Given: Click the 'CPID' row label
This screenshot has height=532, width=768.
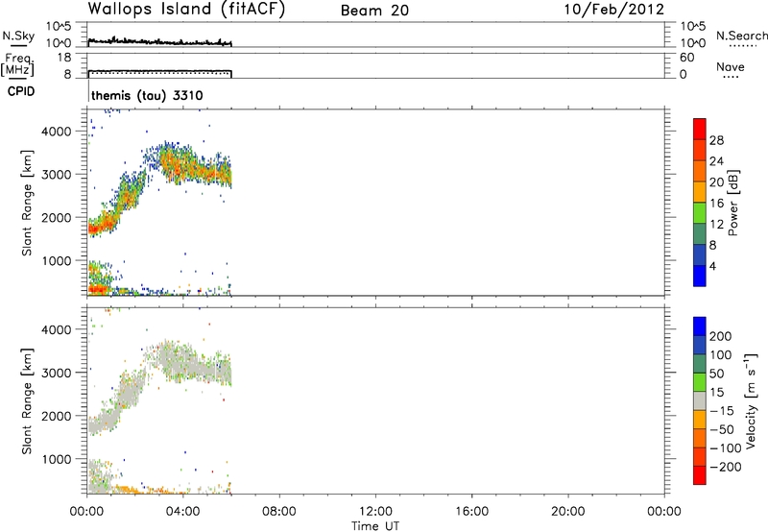Looking at the screenshot, I should point(21,91).
